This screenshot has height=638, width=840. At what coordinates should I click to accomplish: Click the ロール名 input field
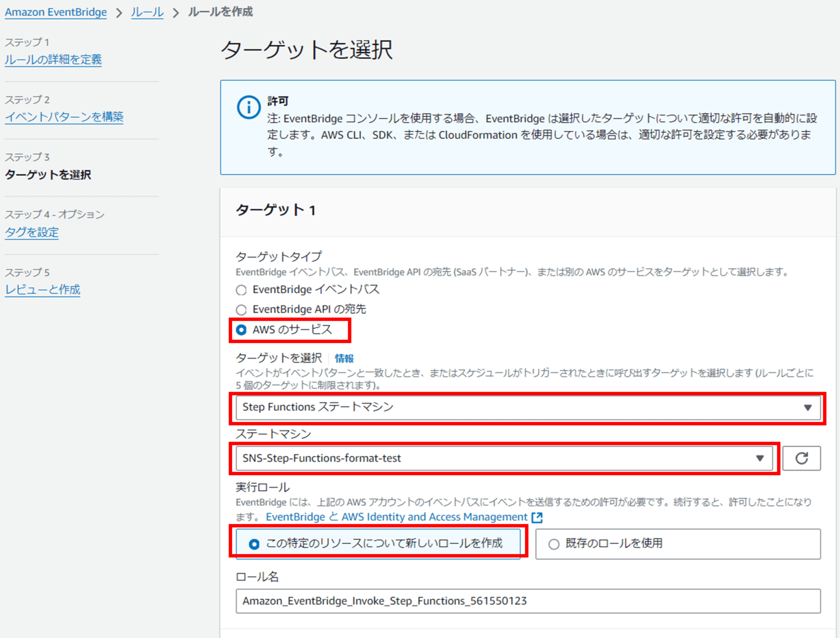pos(528,601)
